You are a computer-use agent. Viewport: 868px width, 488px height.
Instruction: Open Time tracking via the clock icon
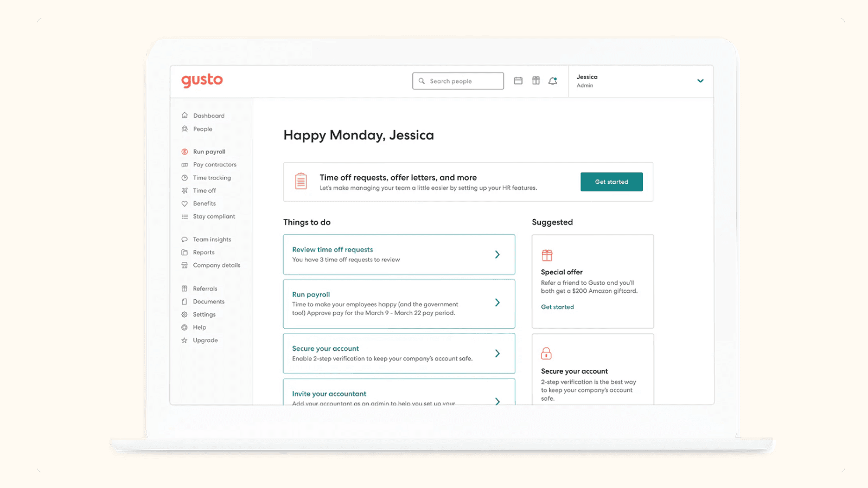(x=184, y=177)
